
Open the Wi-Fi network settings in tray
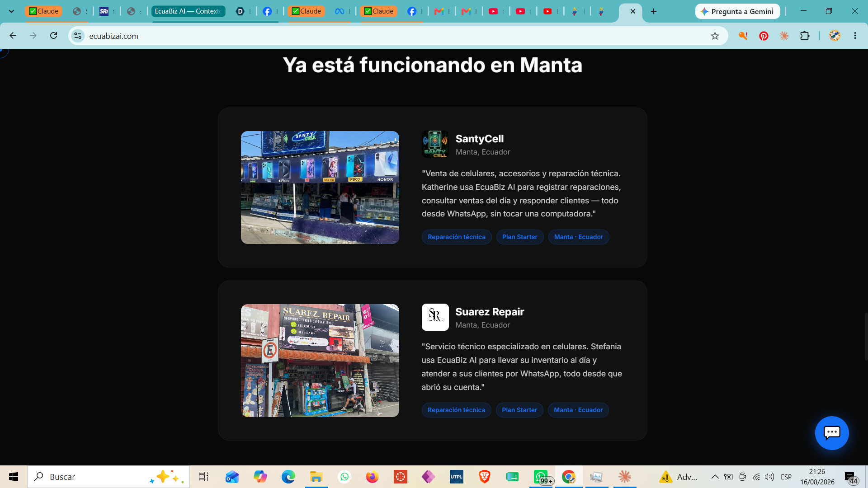point(756,477)
